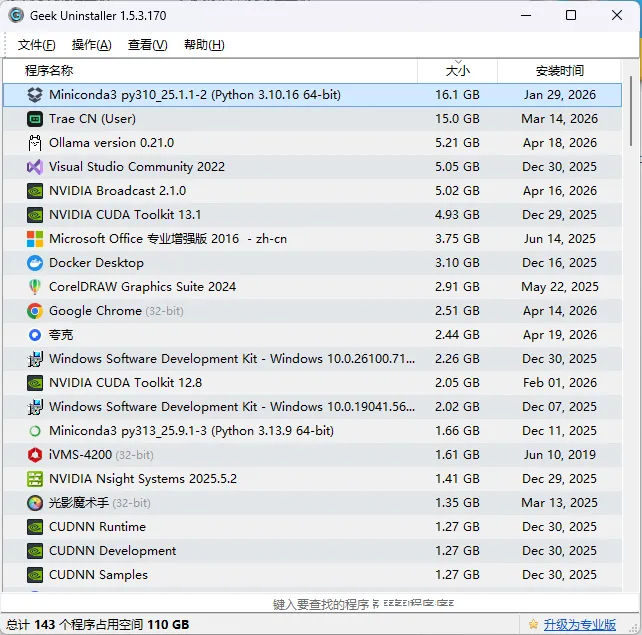Viewport: 642px width, 635px height.
Task: Click the Jun 10, 2019 install date
Action: click(x=559, y=455)
